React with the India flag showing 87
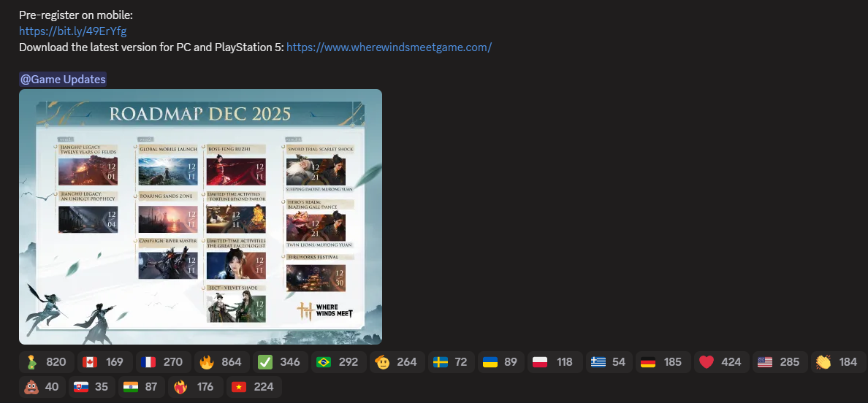The height and width of the screenshot is (403, 868). [x=142, y=387]
